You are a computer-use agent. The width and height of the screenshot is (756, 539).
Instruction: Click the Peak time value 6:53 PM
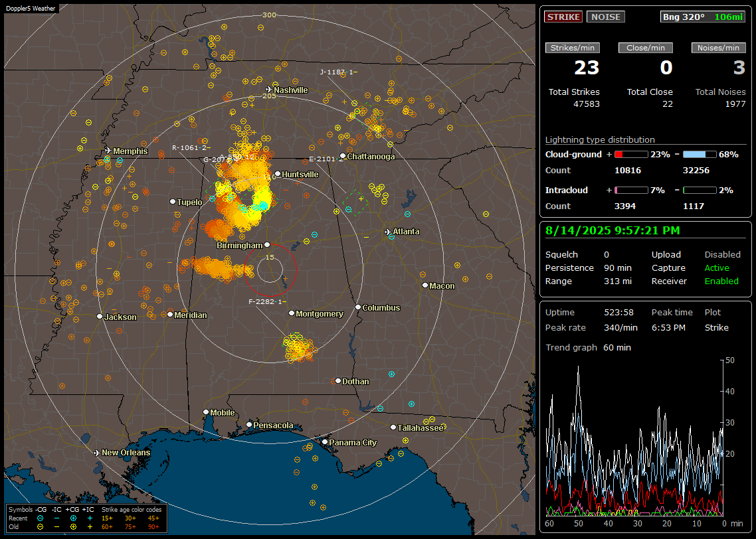[668, 327]
